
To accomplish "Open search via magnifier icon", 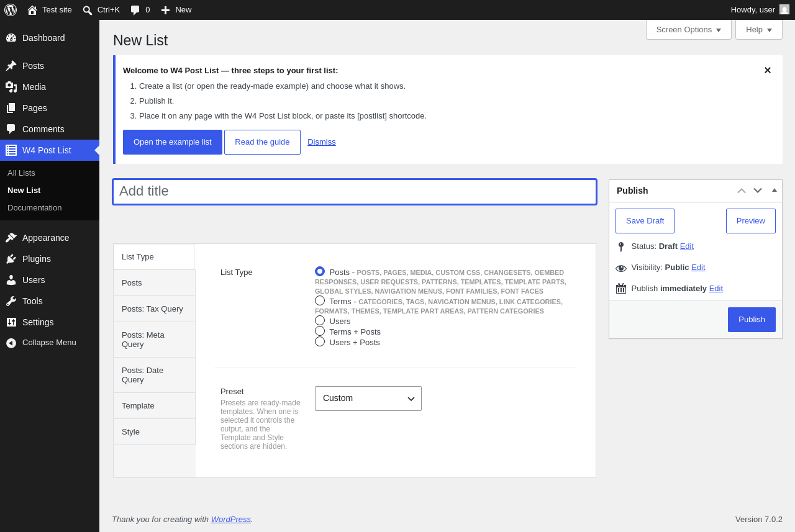I will pos(88,10).
